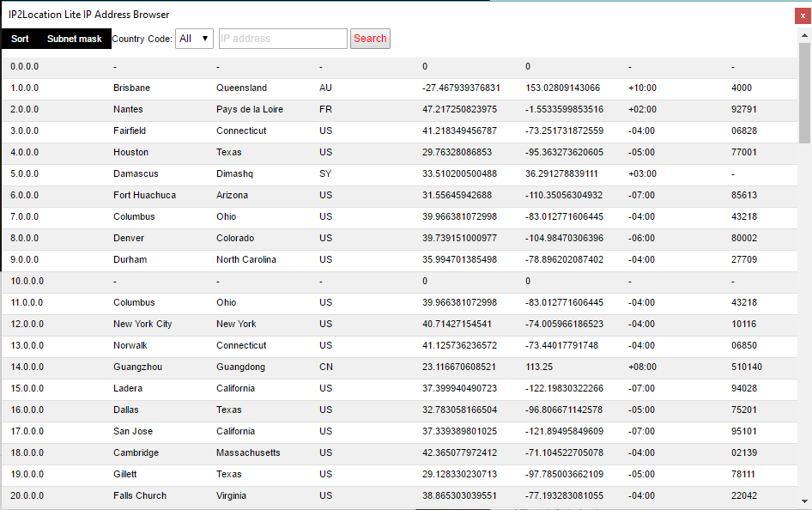Screen dimensions: 812x510
Task: Click the vertical scrollbar thumb
Action: coord(804,94)
